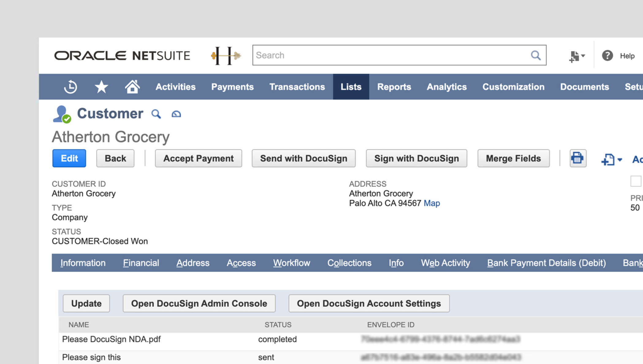This screenshot has height=364, width=643.
Task: Switch to the Collections subtab
Action: [349, 263]
